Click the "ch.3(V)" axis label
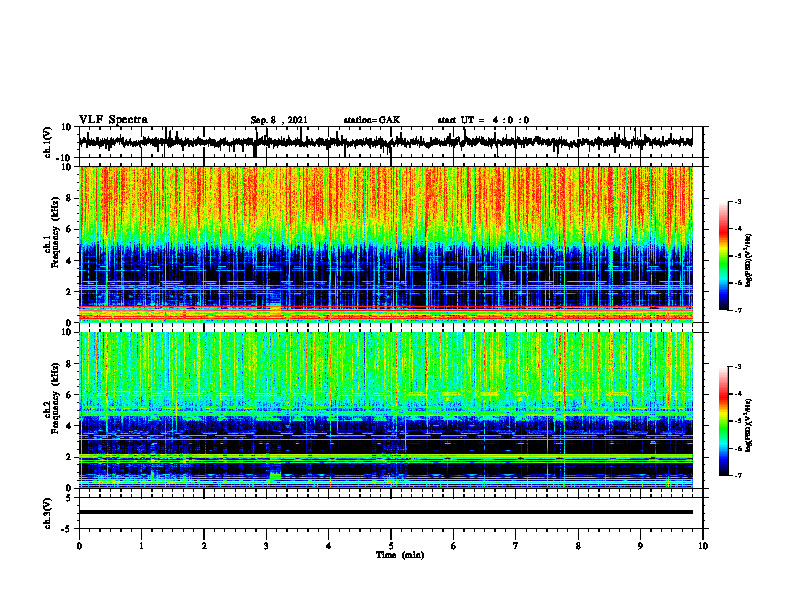The image size is (792, 612). [48, 513]
